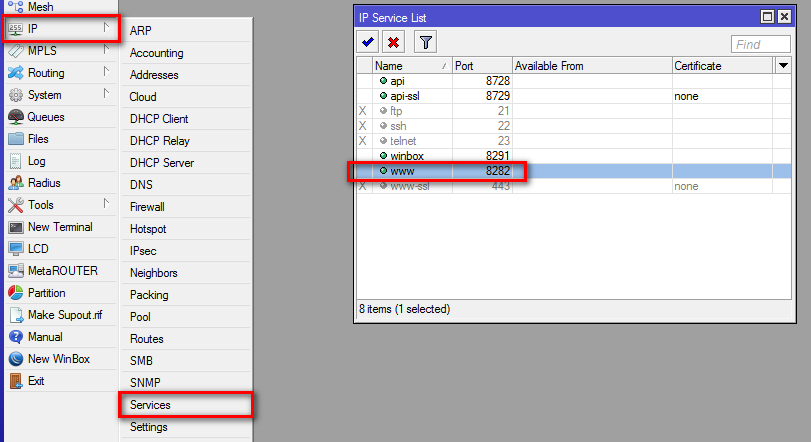The width and height of the screenshot is (811, 442).
Task: Click the Queues icon in sidebar
Action: [16, 117]
